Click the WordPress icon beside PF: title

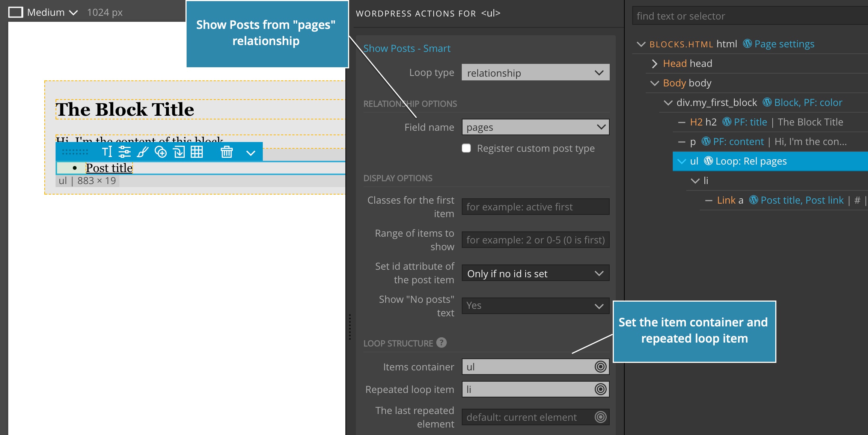727,122
